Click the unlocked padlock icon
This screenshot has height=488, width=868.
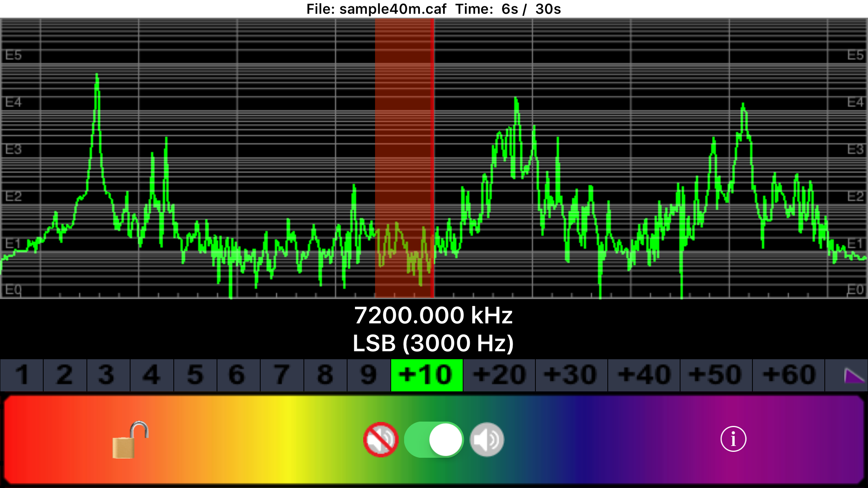130,440
